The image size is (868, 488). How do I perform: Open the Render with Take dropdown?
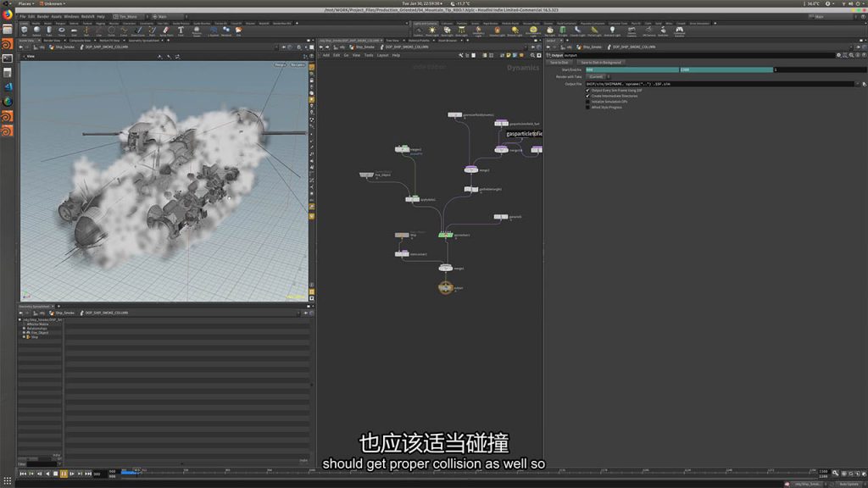point(598,77)
